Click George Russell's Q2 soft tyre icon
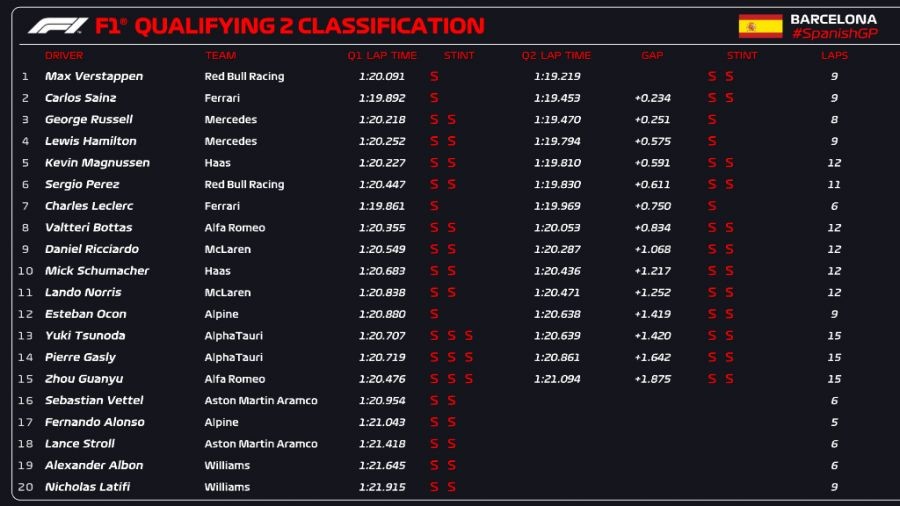This screenshot has width=900, height=506. (712, 119)
